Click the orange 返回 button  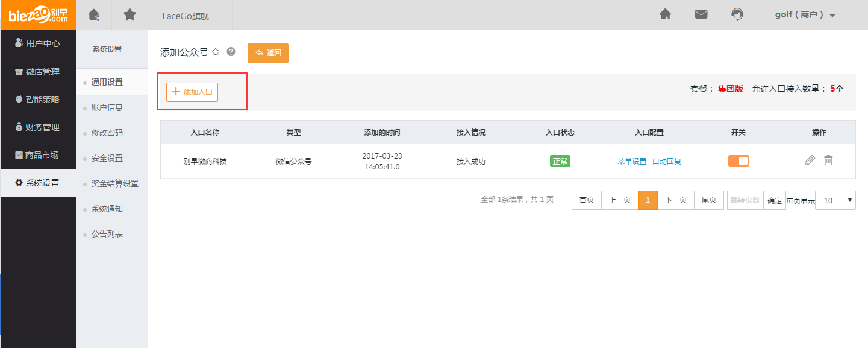click(268, 53)
